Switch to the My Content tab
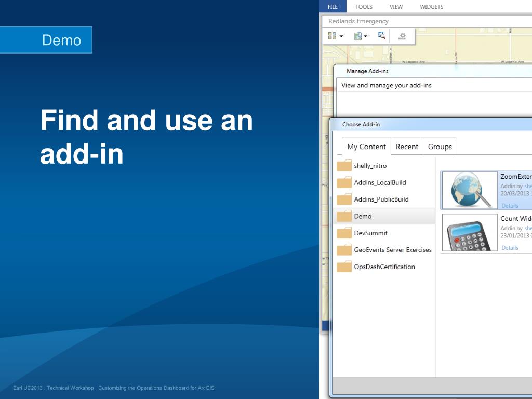This screenshot has width=532, height=399. [366, 147]
